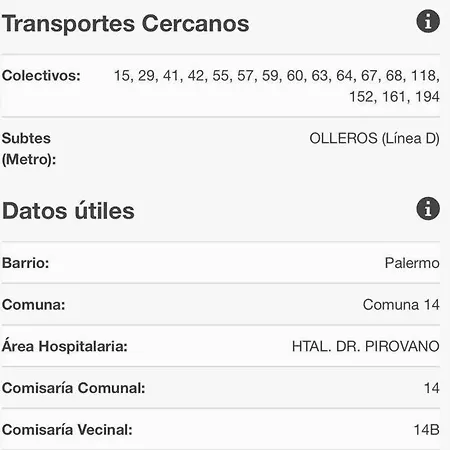Image resolution: width=450 pixels, height=450 pixels.
Task: Open info icon beside Transportes Cercanos
Action: tap(428, 21)
